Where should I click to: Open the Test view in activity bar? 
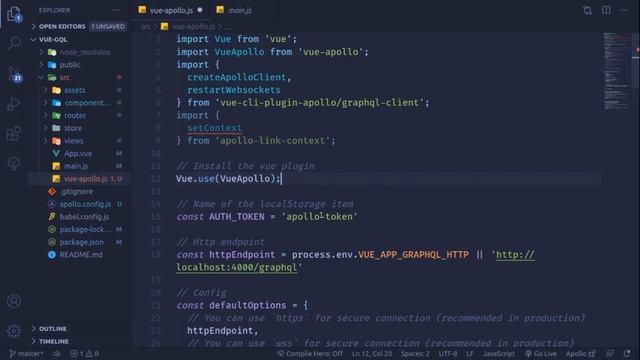(14, 163)
